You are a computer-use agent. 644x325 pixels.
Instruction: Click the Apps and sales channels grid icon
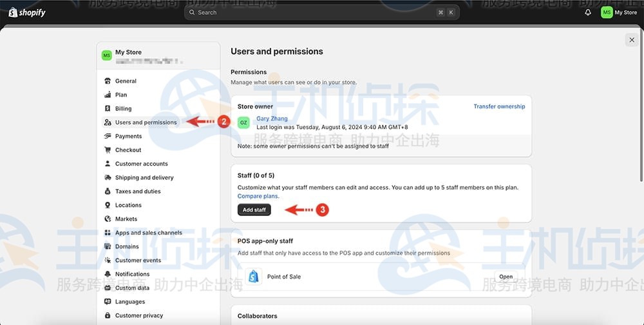(x=108, y=232)
